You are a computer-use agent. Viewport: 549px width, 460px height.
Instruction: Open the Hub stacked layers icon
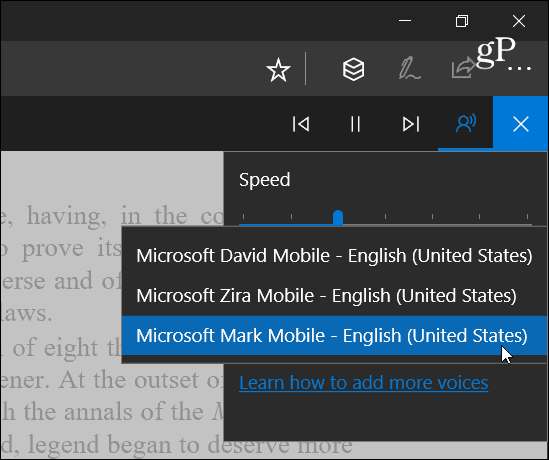click(353, 69)
